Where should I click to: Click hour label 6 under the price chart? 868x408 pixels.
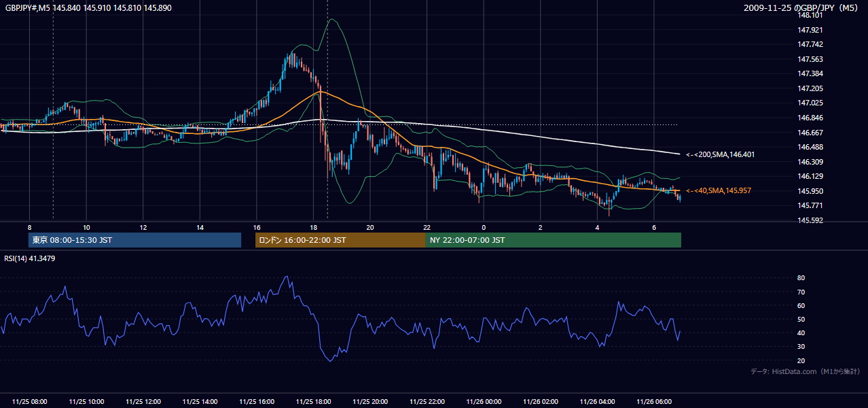click(653, 227)
